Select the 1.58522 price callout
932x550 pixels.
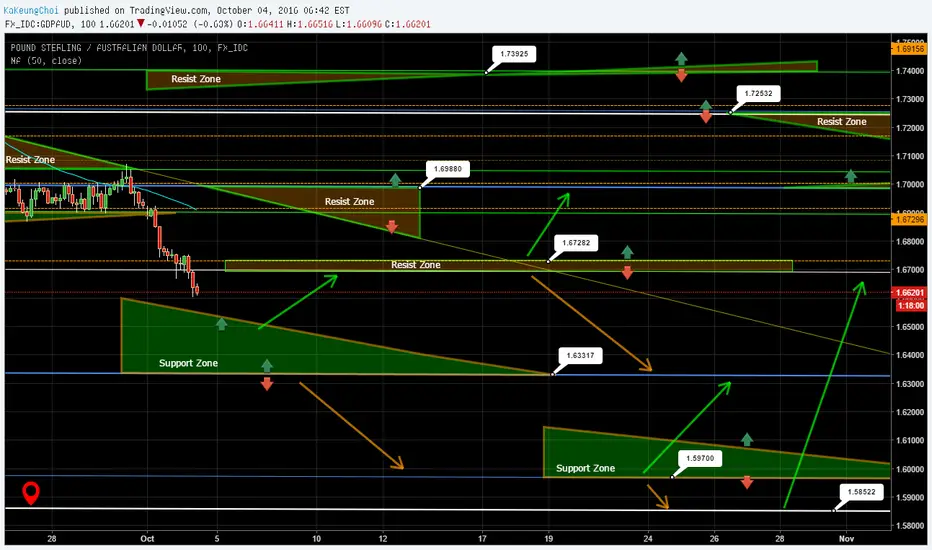861,492
